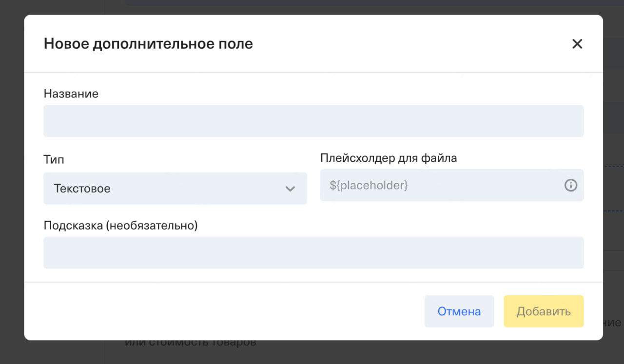
Task: Click the info icon in placeholder field
Action: (570, 185)
